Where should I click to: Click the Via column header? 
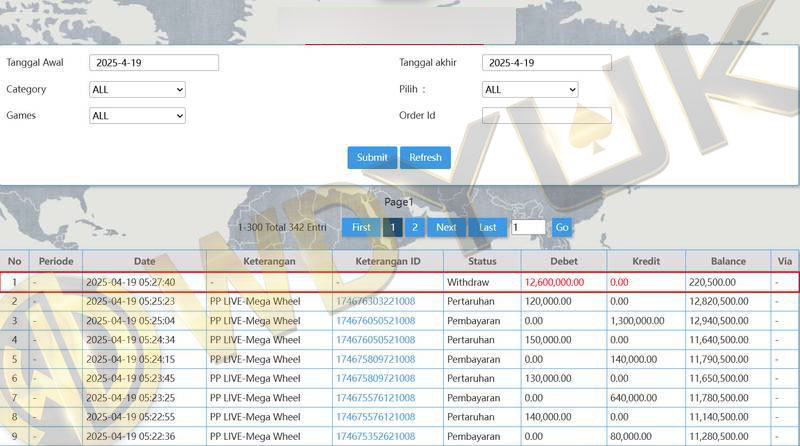tap(785, 261)
